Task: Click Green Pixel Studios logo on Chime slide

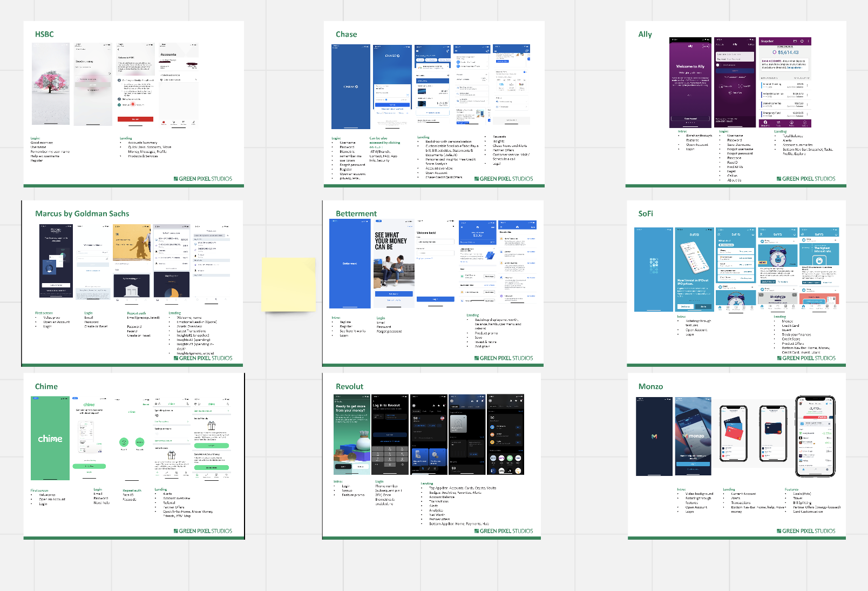Action: point(203,531)
